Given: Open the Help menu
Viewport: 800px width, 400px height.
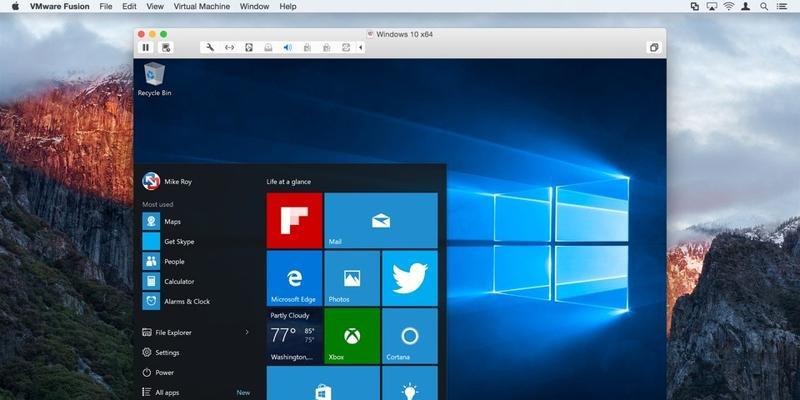Looking at the screenshot, I should click(x=288, y=7).
